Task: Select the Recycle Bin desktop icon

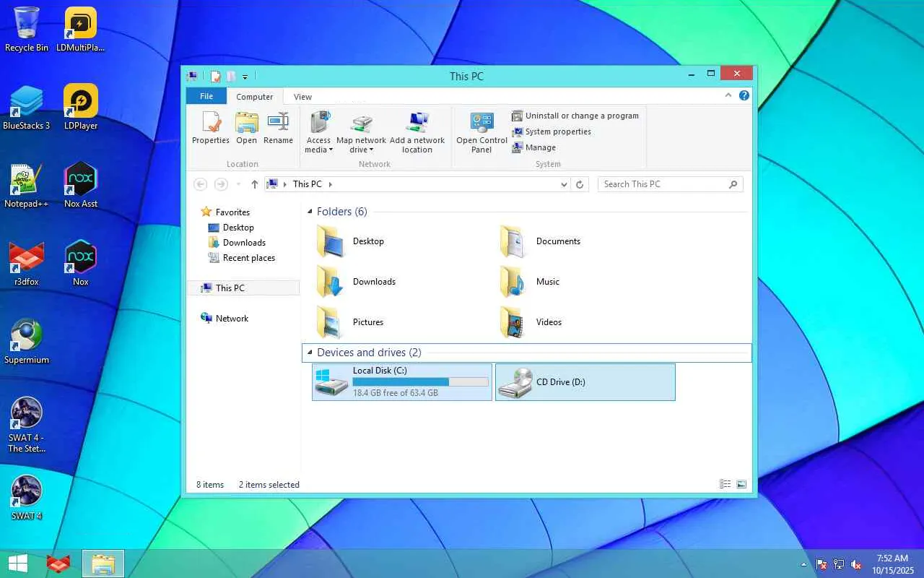Action: [27, 30]
